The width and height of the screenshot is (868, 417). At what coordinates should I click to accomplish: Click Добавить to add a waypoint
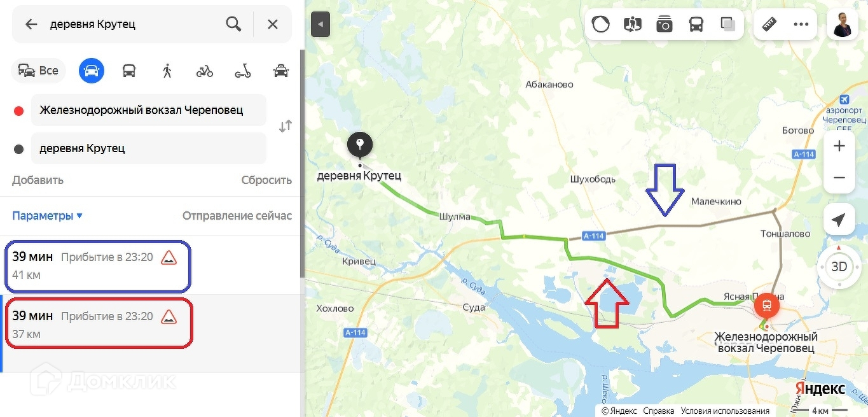(38, 180)
